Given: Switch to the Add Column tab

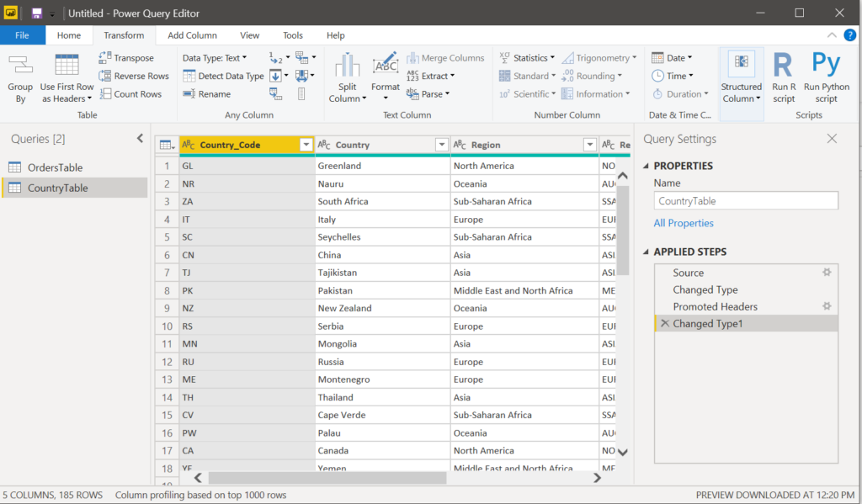Looking at the screenshot, I should pos(192,35).
